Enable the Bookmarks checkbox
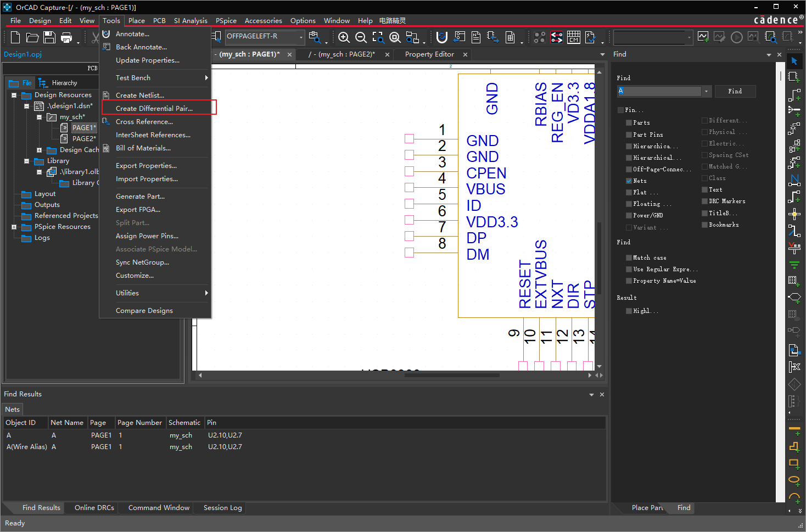806x532 pixels. (x=704, y=225)
